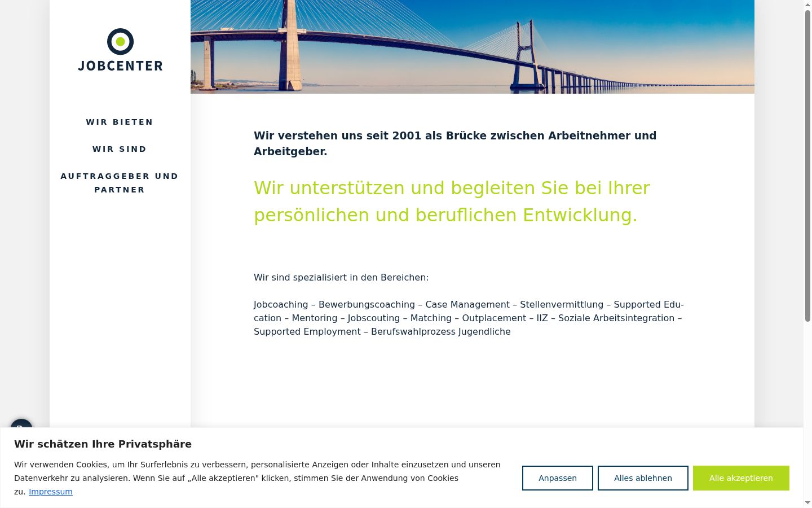Viewport: 812px width, 508px height.
Task: Click the heading about Brücke zwischen Arbeitnehmer
Action: click(x=455, y=143)
